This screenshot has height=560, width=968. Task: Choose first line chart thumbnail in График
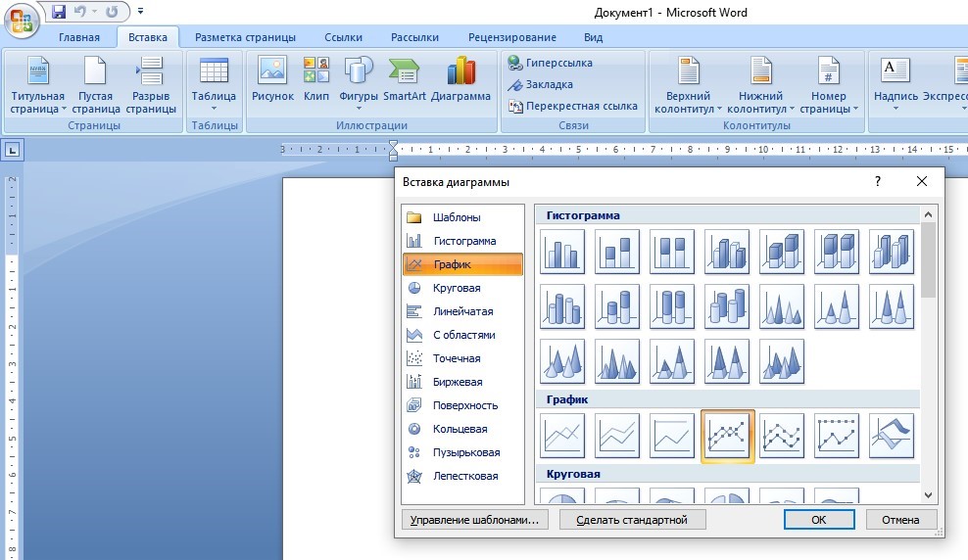pos(561,436)
